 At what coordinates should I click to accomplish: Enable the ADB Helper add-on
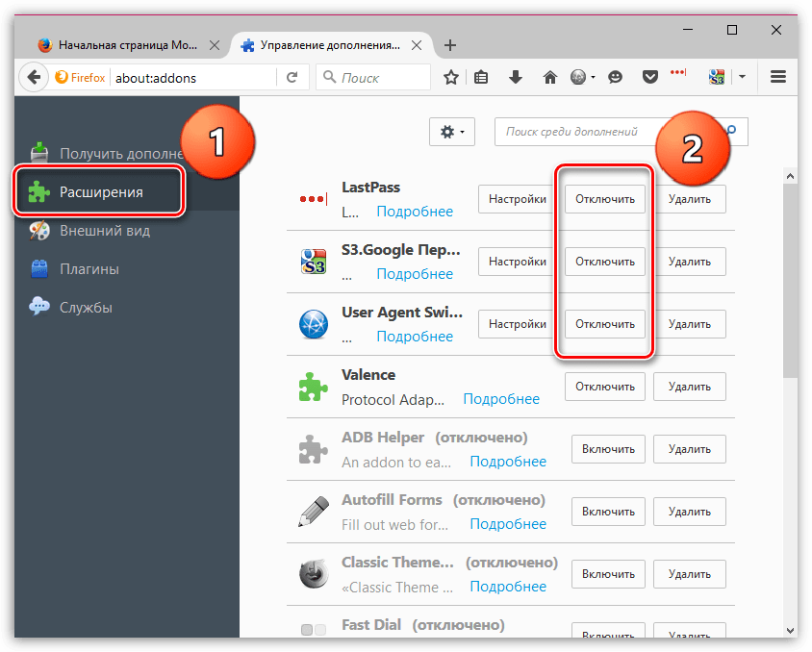(608, 449)
